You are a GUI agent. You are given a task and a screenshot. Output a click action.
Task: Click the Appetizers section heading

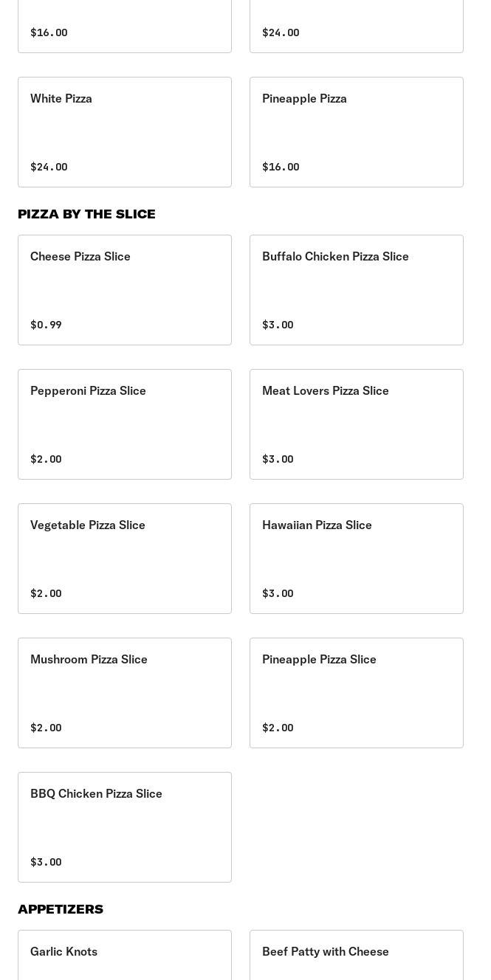coord(61,909)
